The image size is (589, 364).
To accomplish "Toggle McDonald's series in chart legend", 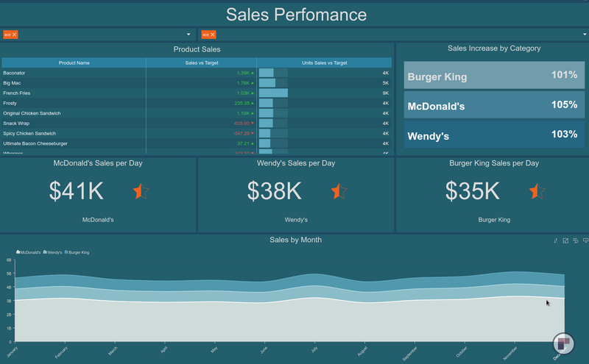I will pos(29,252).
